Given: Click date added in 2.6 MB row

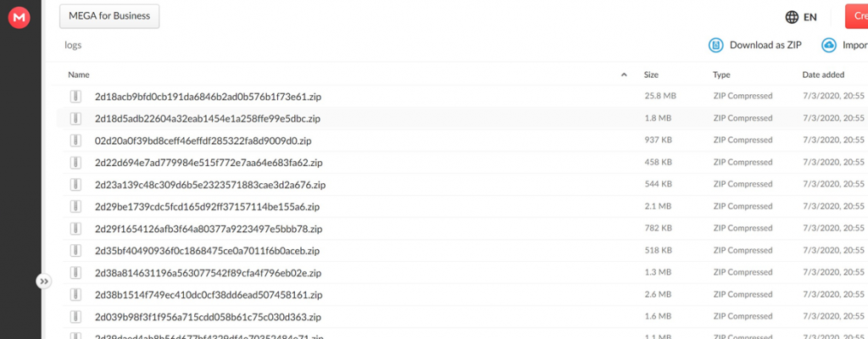Looking at the screenshot, I should tap(833, 294).
